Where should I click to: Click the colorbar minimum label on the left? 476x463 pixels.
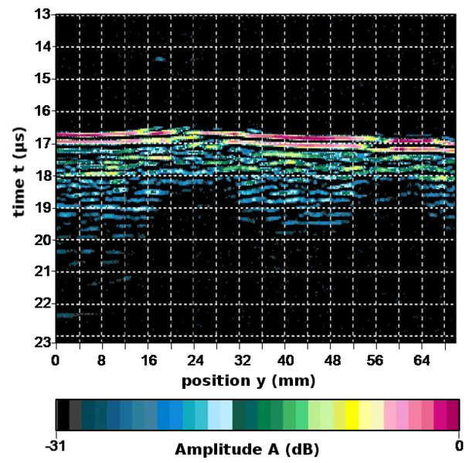54,445
